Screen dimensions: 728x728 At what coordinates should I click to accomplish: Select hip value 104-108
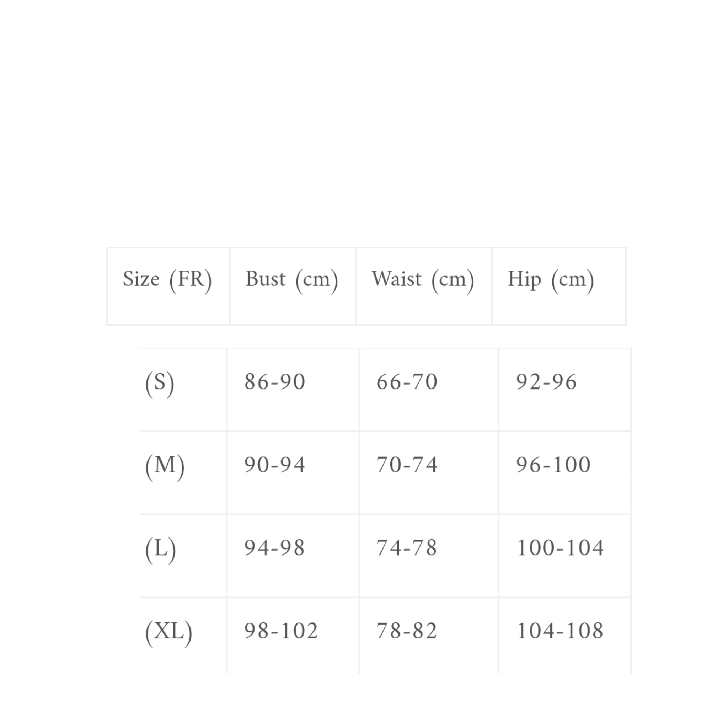(560, 630)
